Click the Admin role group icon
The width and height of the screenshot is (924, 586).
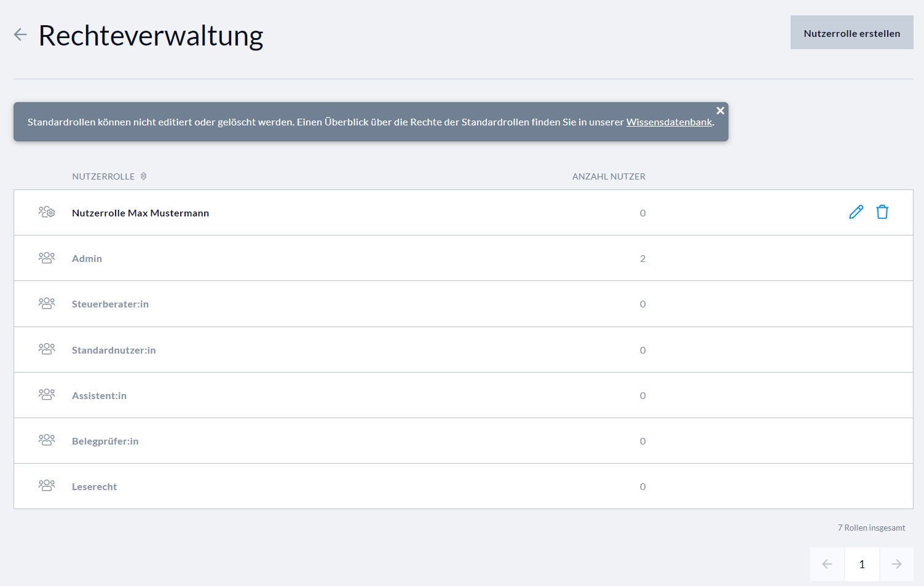tap(47, 258)
